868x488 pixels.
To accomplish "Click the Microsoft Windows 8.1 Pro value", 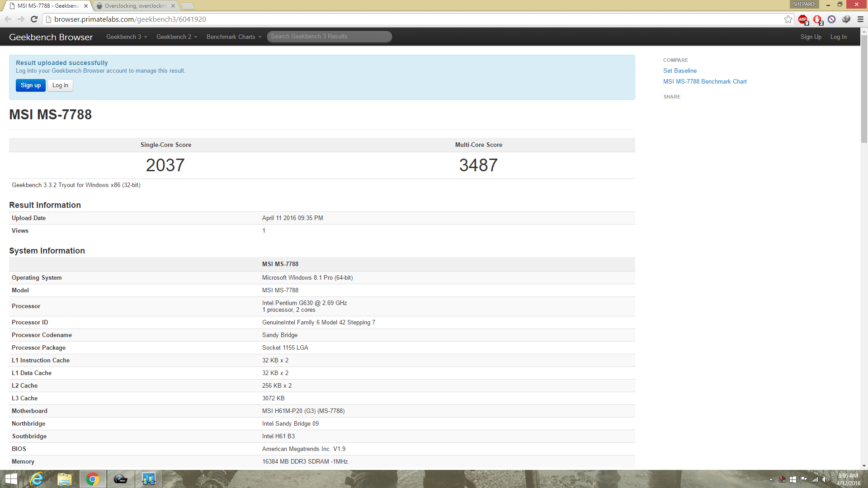I will coord(307,277).
